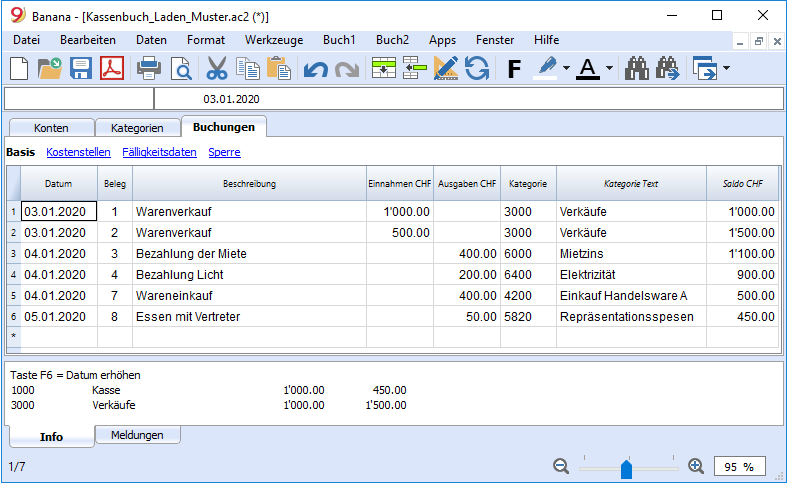The width and height of the screenshot is (787, 483).
Task: Copy selection using the copy icon
Action: click(x=247, y=68)
